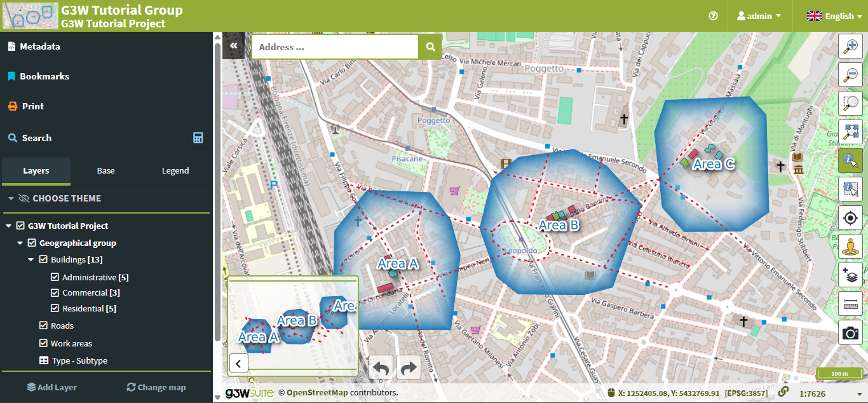Click the EPSG:3857 projection text
The width and height of the screenshot is (868, 403).
pos(746,393)
